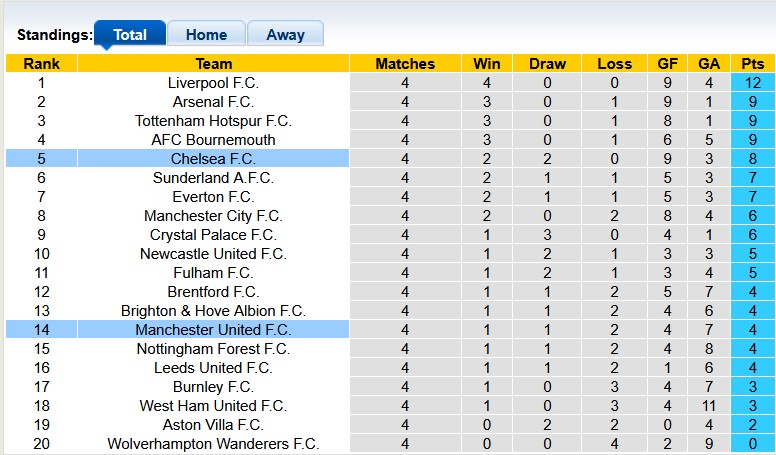Select the Away standings tab

pos(285,35)
